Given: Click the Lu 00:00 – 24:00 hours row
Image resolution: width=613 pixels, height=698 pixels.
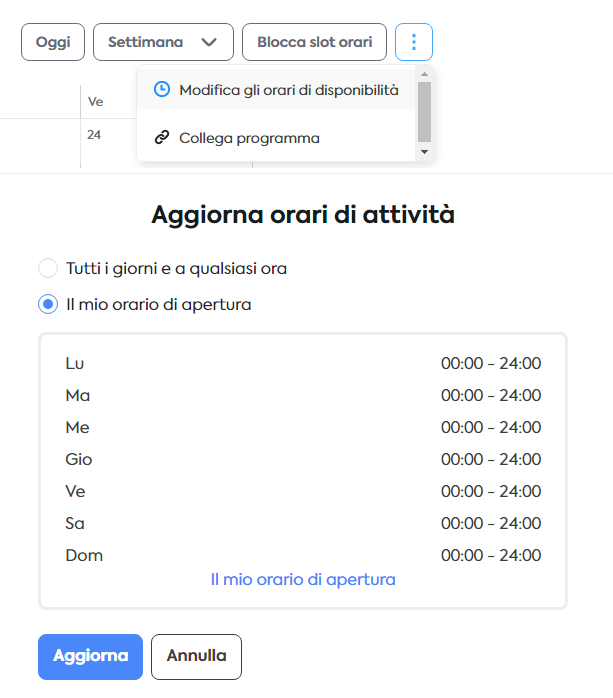Looking at the screenshot, I should [x=303, y=363].
